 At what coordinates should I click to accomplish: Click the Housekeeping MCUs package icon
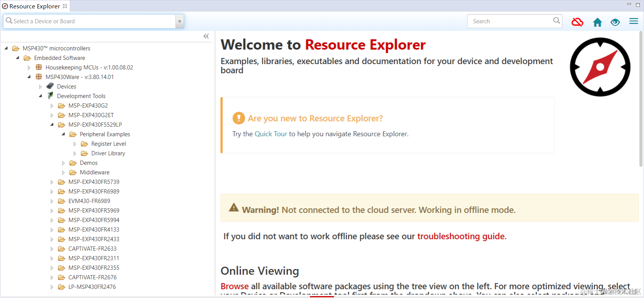click(x=39, y=67)
